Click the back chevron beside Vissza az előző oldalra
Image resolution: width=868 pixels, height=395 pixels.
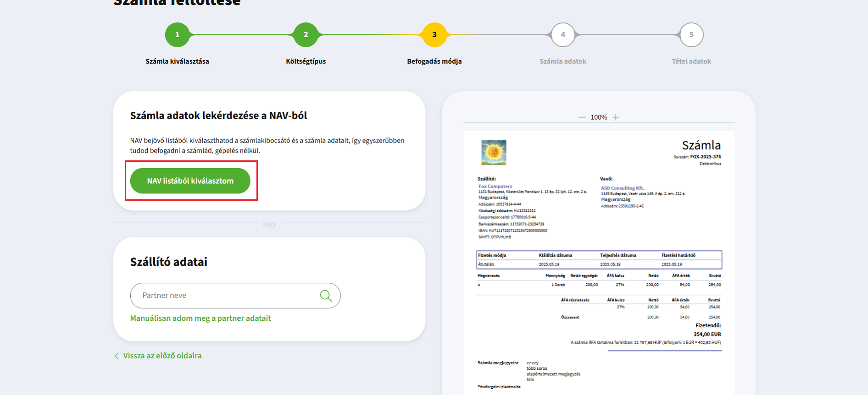[x=117, y=356]
